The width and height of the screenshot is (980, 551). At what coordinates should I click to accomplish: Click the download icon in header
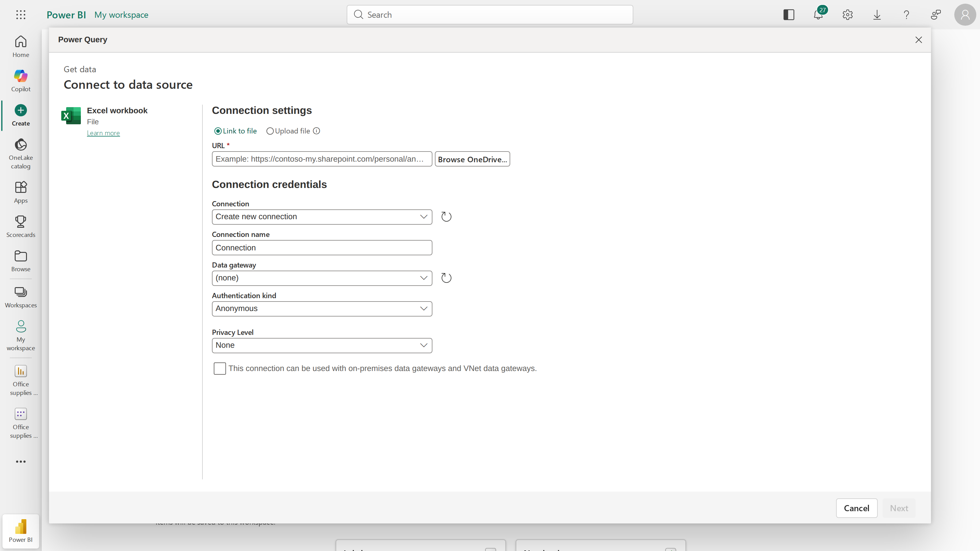pyautogui.click(x=877, y=15)
